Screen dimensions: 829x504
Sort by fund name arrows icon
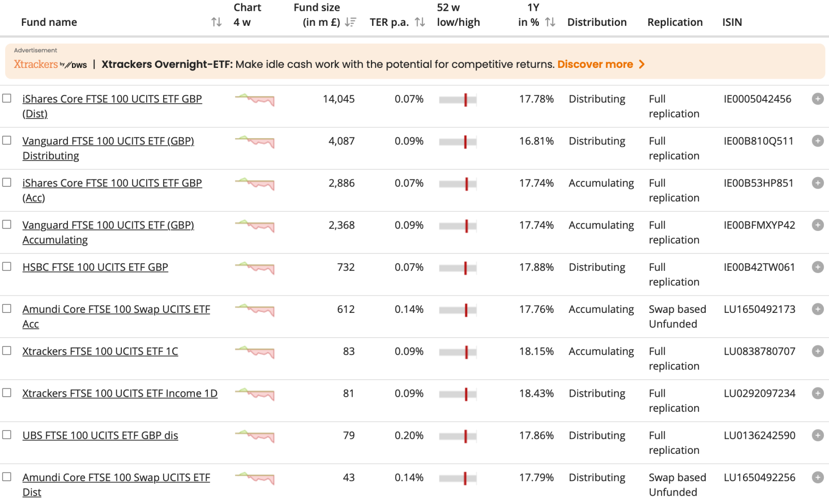pos(217,22)
